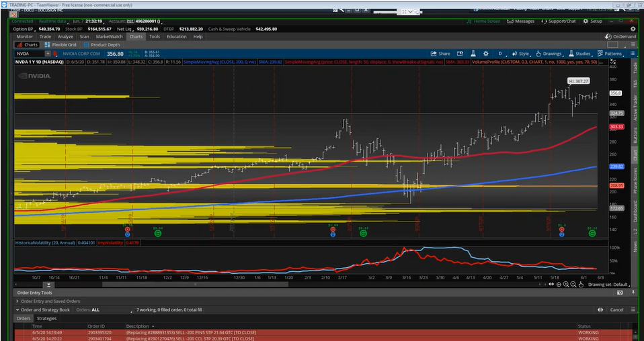Image resolution: width=644 pixels, height=341 pixels.
Task: Open the Style chart settings
Action: point(520,54)
